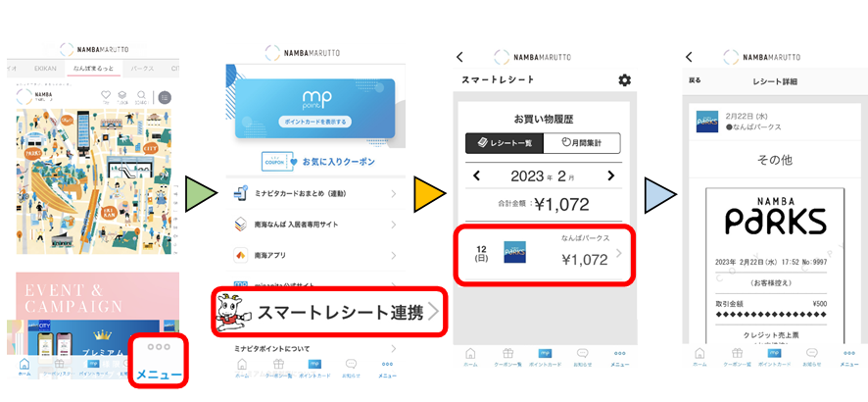Tap the mp point card image
This screenshot has width=868, height=402.
click(x=314, y=108)
